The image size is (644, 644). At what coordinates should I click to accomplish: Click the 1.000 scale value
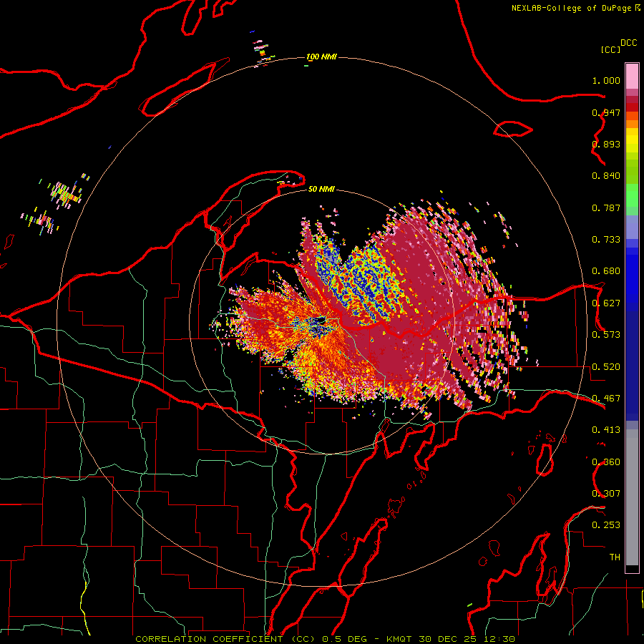pos(606,80)
